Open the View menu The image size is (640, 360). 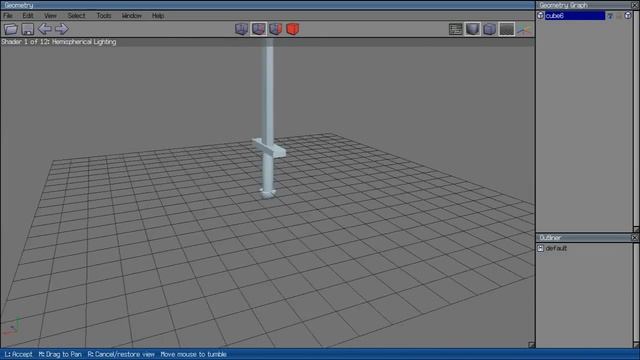(x=50, y=16)
